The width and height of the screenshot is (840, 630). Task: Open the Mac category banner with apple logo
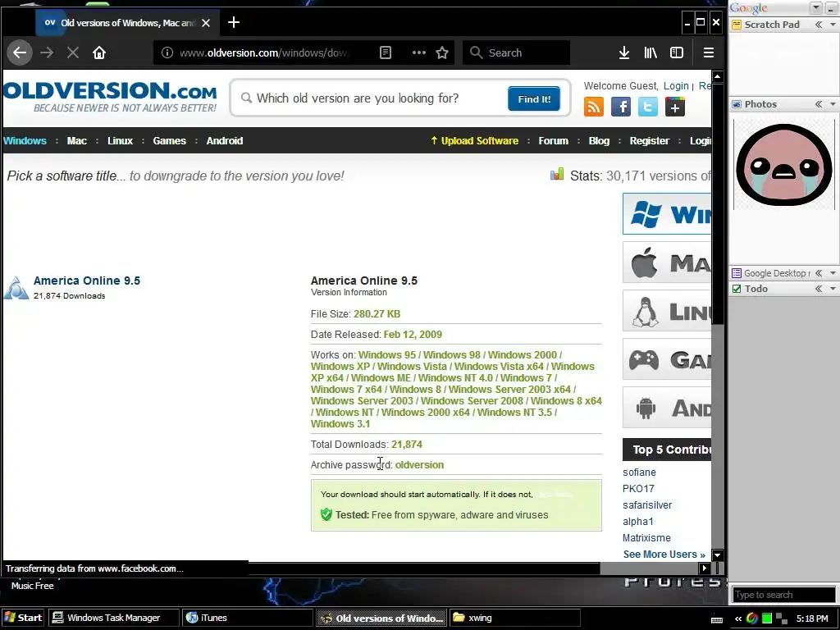click(x=667, y=262)
